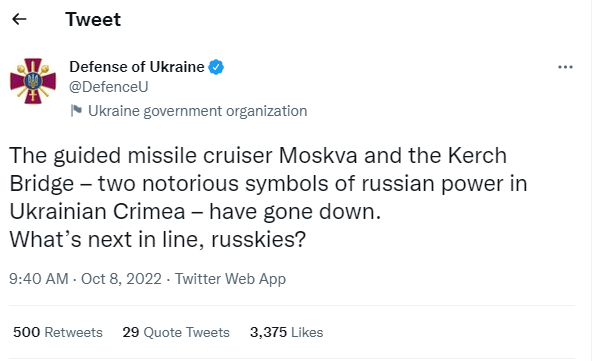612x361 pixels.
Task: View the 500 Retweets list
Action: coord(58,333)
